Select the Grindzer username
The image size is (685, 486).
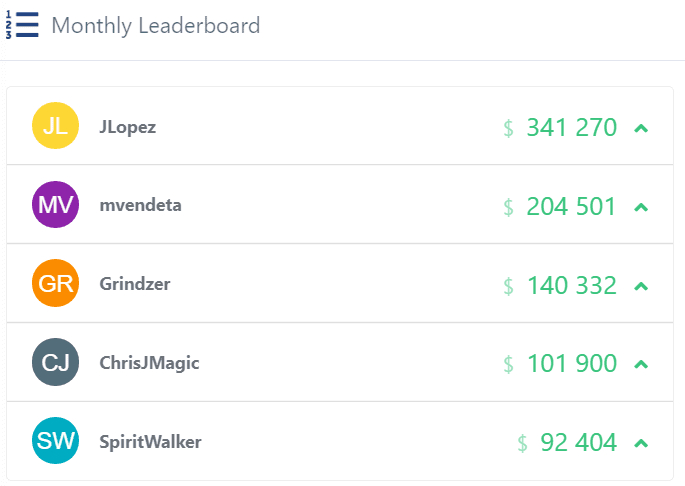[x=135, y=284]
